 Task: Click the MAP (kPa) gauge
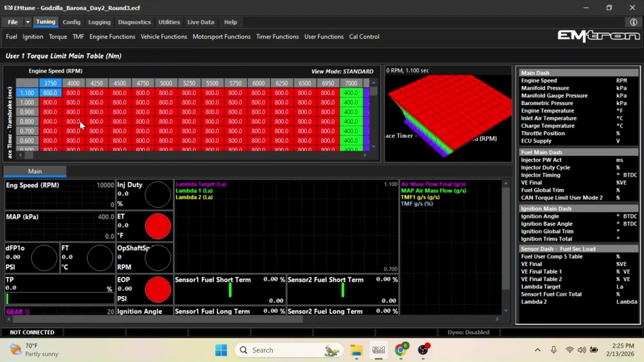(60, 226)
